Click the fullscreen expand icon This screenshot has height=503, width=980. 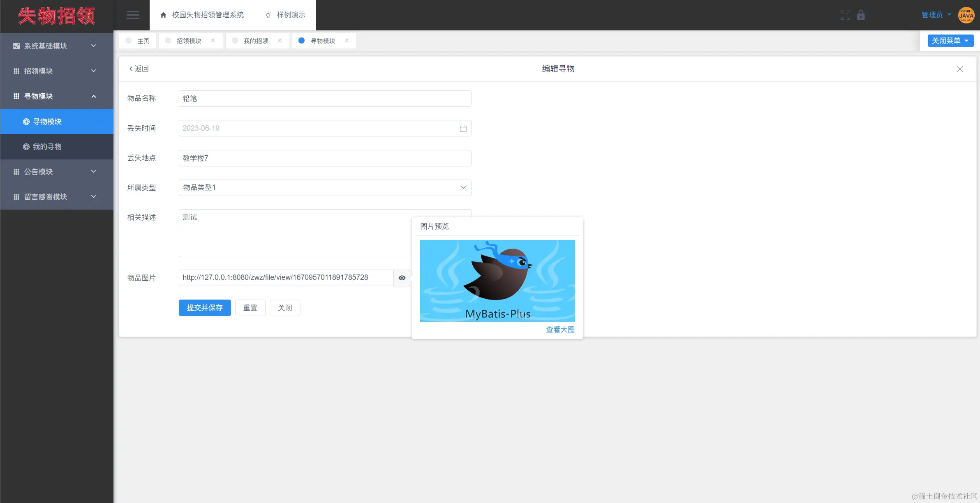coord(845,15)
